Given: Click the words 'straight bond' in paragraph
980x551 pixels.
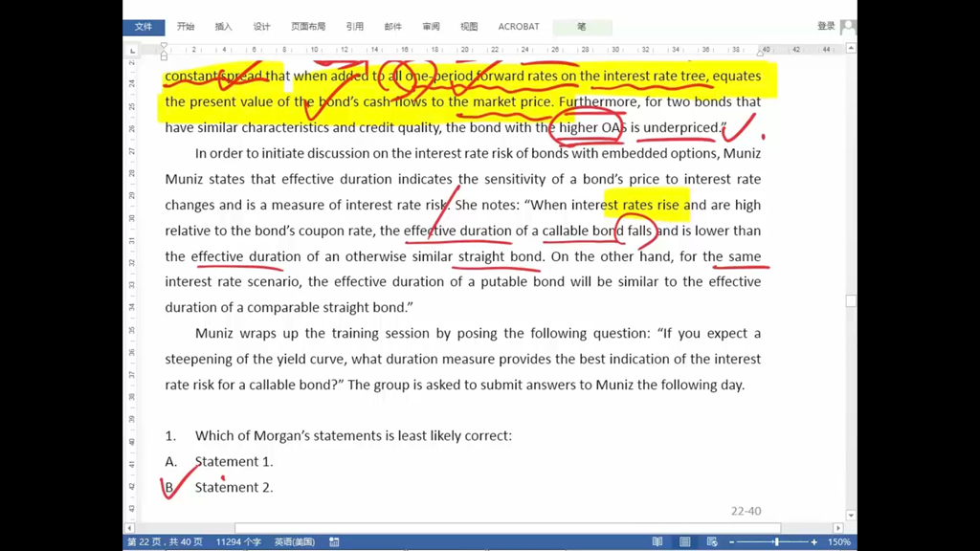Looking at the screenshot, I should pos(501,256).
